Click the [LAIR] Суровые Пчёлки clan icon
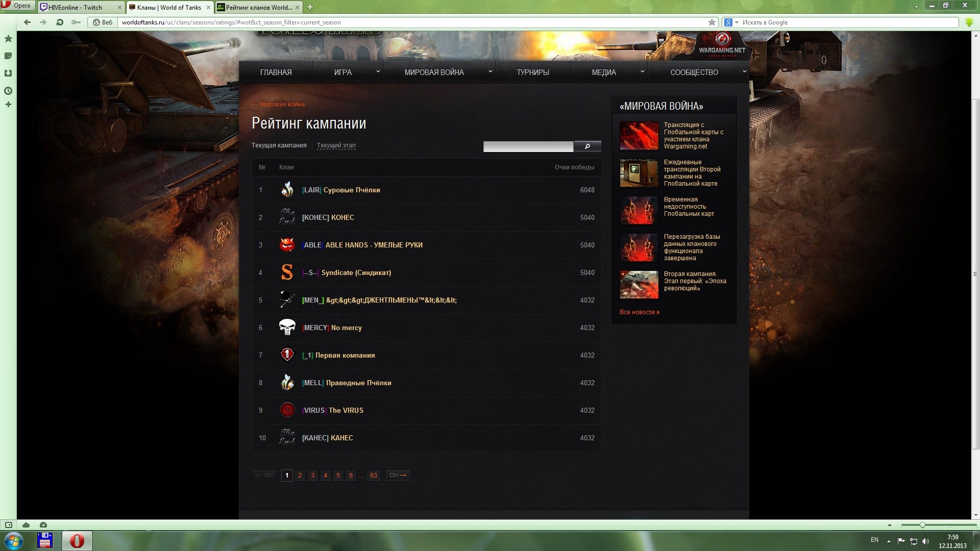 click(287, 189)
